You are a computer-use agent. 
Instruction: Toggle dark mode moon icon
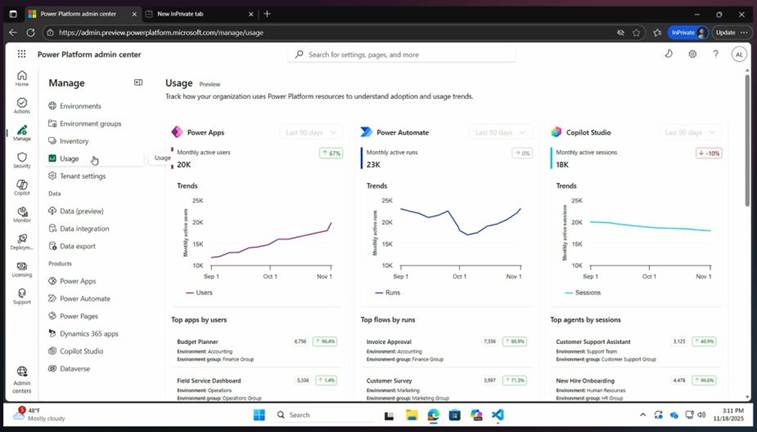(669, 54)
